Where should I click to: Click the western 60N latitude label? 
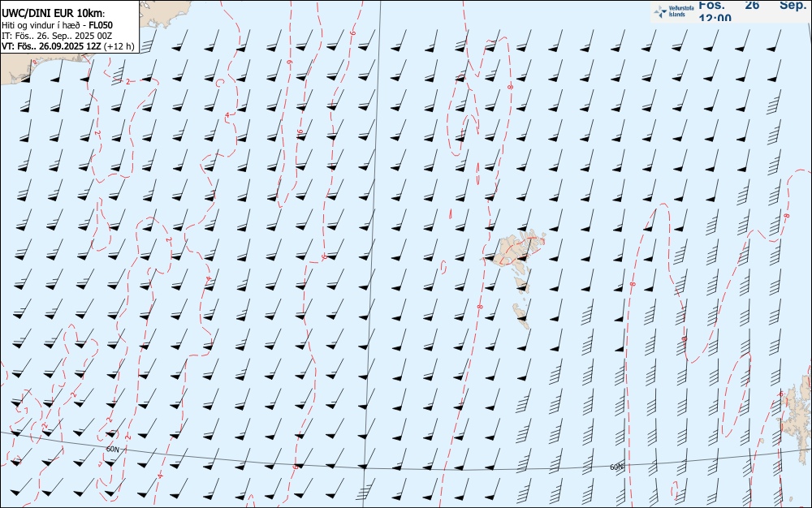(x=112, y=449)
